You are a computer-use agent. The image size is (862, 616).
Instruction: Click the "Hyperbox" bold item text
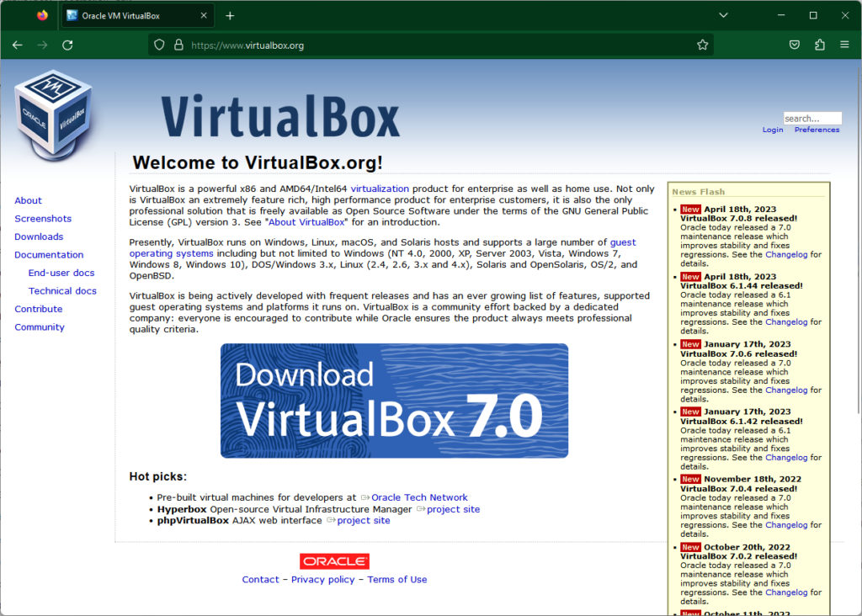[182, 509]
